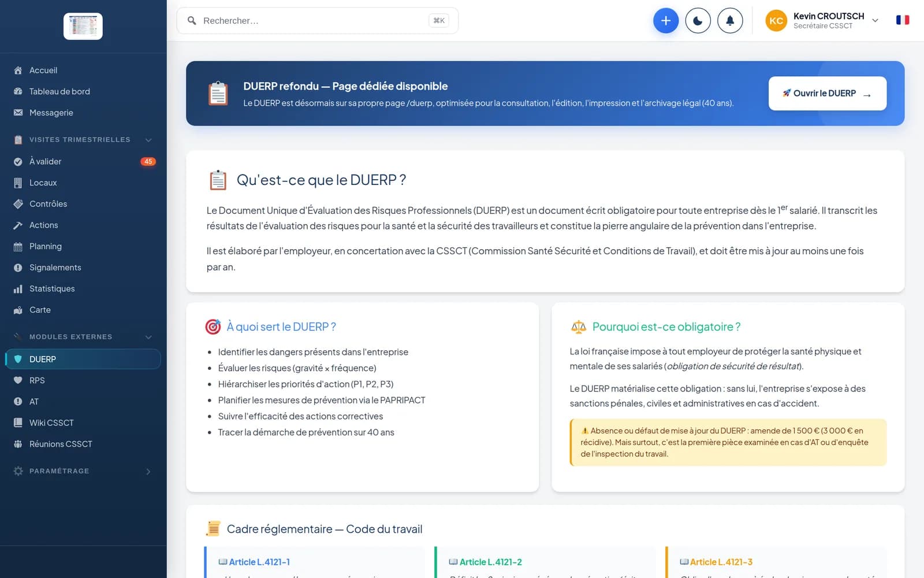Click the KC user avatar
The width and height of the screenshot is (924, 578).
[x=776, y=21]
